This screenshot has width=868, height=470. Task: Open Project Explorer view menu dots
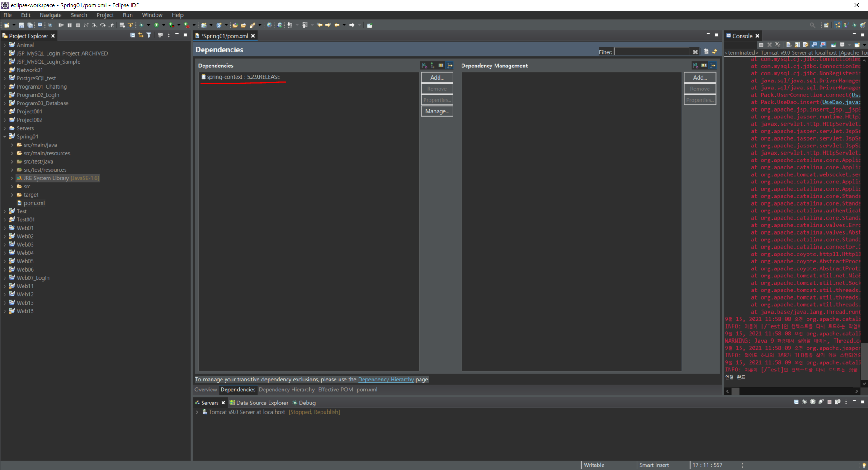169,35
